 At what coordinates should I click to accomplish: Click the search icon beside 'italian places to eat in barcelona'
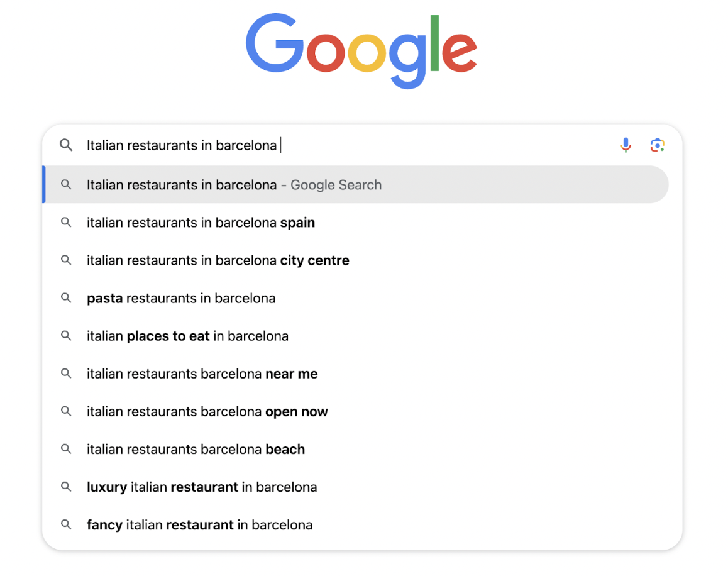point(66,336)
